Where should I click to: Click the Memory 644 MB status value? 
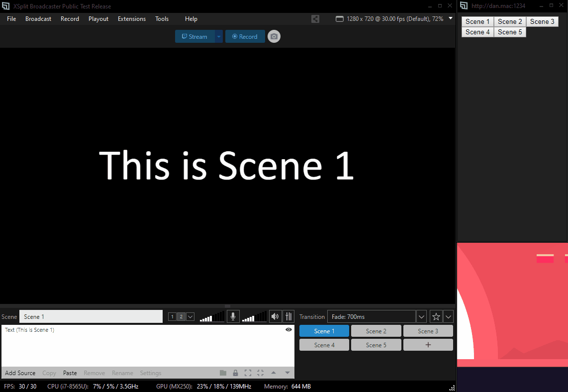(301, 386)
